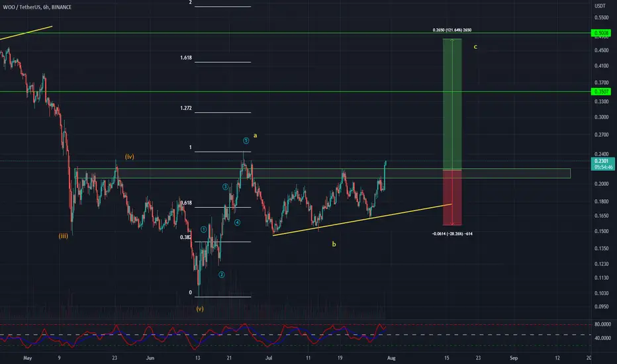Viewport: 617px width, 364px height.
Task: Click the 0.5500 price axis value
Action: click(601, 18)
